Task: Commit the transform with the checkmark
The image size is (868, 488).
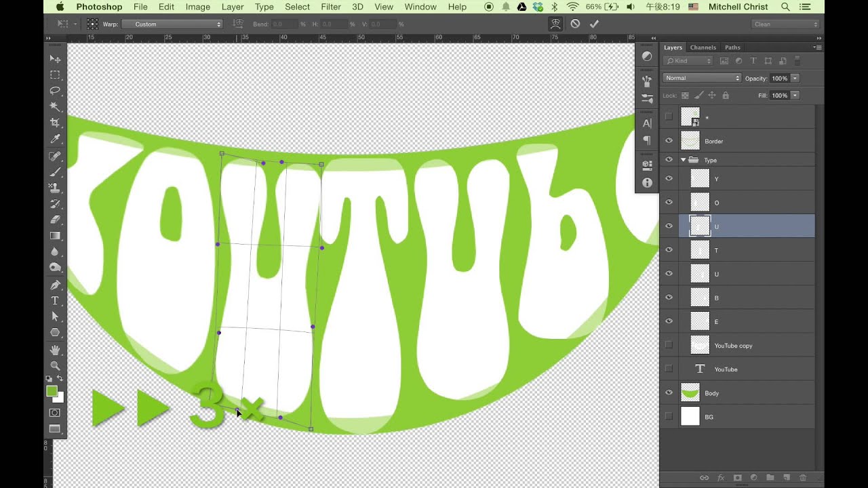Action: pyautogui.click(x=594, y=24)
